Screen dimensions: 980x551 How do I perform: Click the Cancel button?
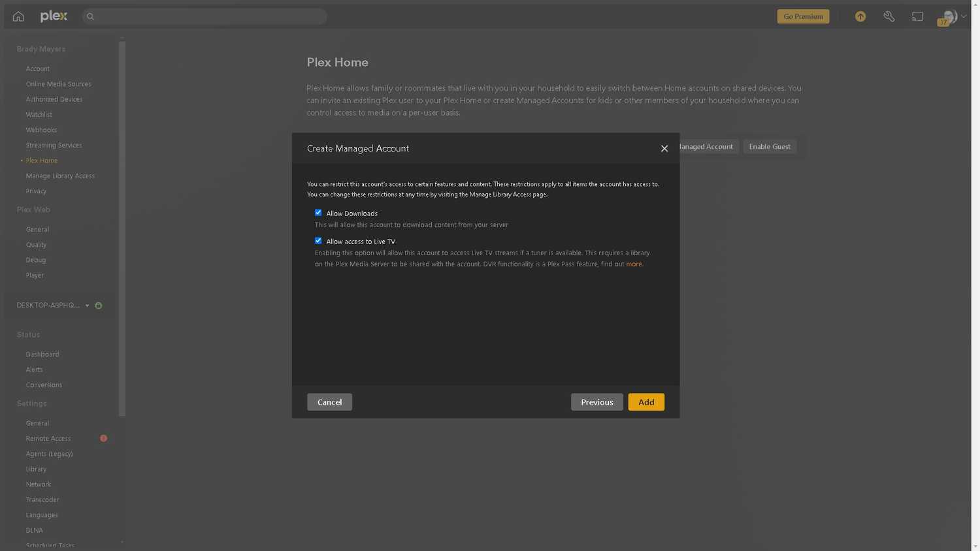[x=329, y=402]
